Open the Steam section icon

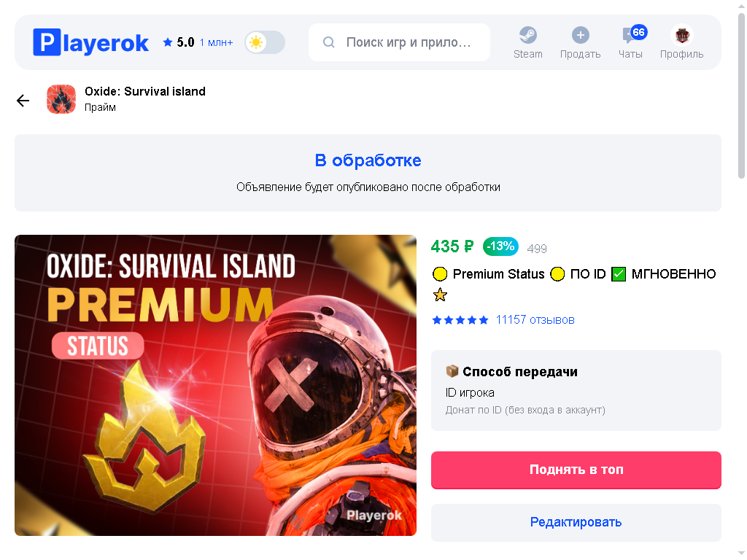[x=528, y=35]
